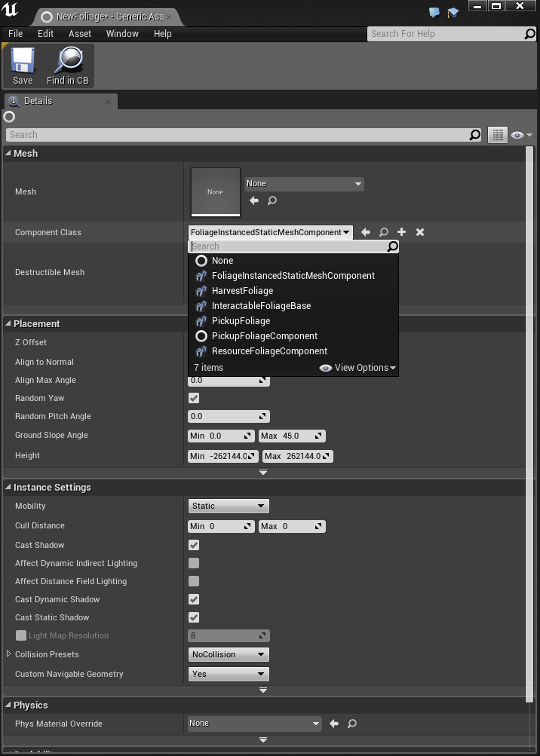Click the Find in CB icon
The width and height of the screenshot is (540, 756).
point(67,66)
